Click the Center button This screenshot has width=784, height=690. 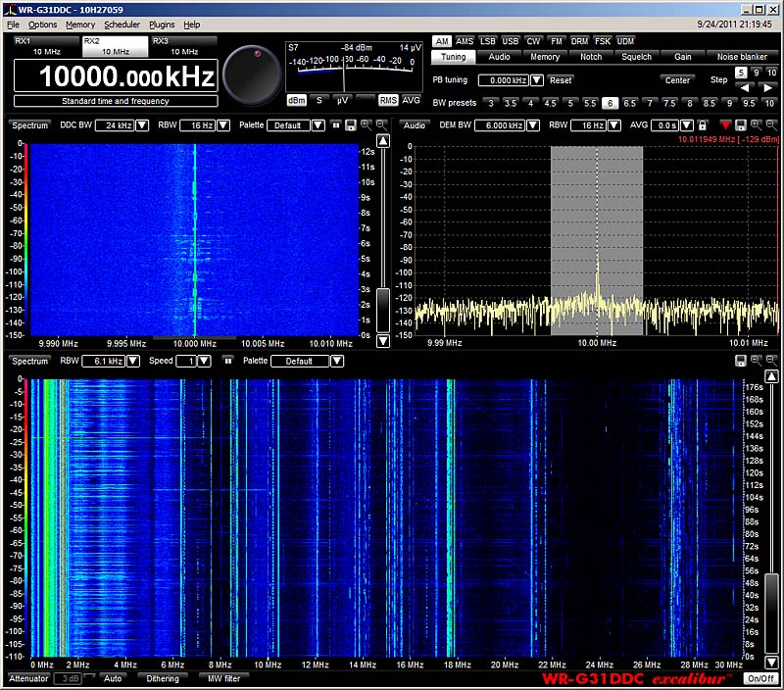tap(677, 80)
